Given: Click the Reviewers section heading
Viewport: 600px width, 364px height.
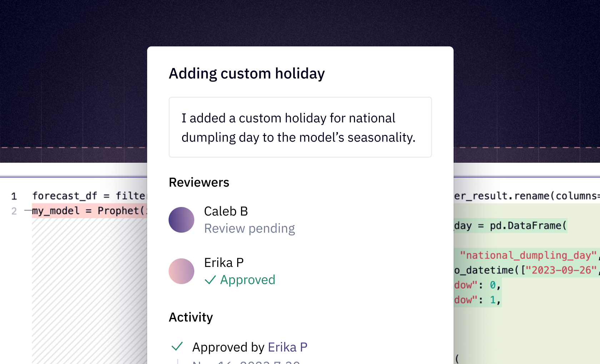Looking at the screenshot, I should tap(199, 182).
